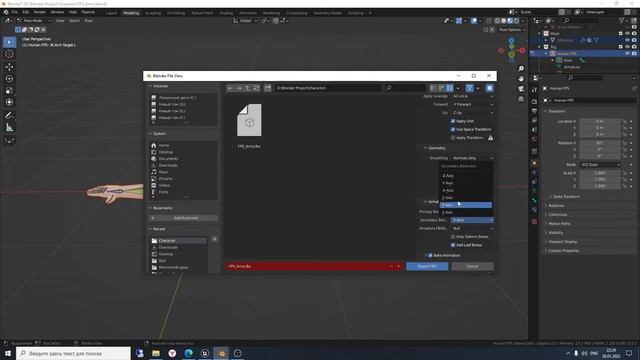Go to parent directory in file browser

pyautogui.click(x=247, y=88)
